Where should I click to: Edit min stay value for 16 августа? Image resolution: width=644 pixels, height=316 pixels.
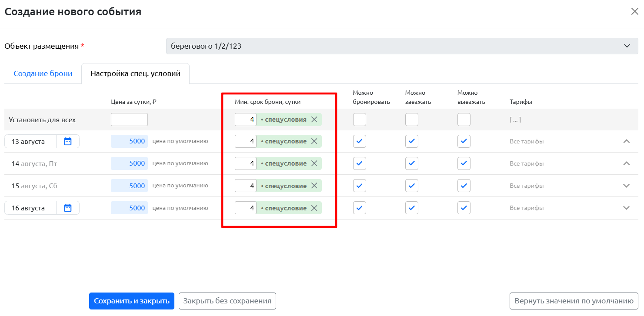(x=246, y=208)
